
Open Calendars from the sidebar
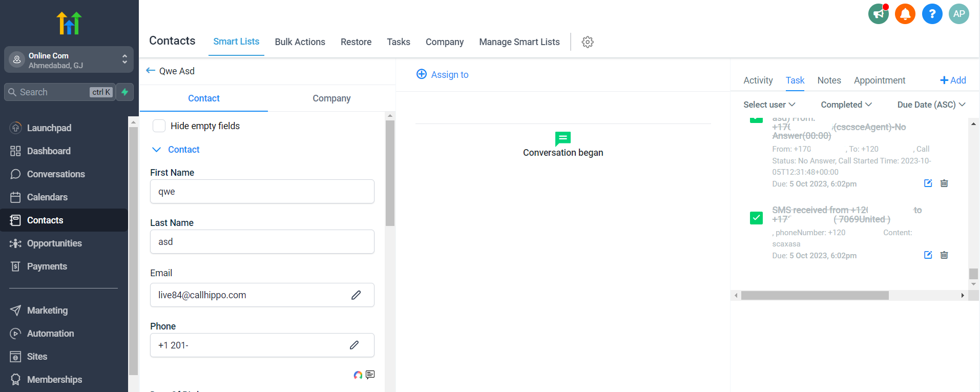coord(47,197)
